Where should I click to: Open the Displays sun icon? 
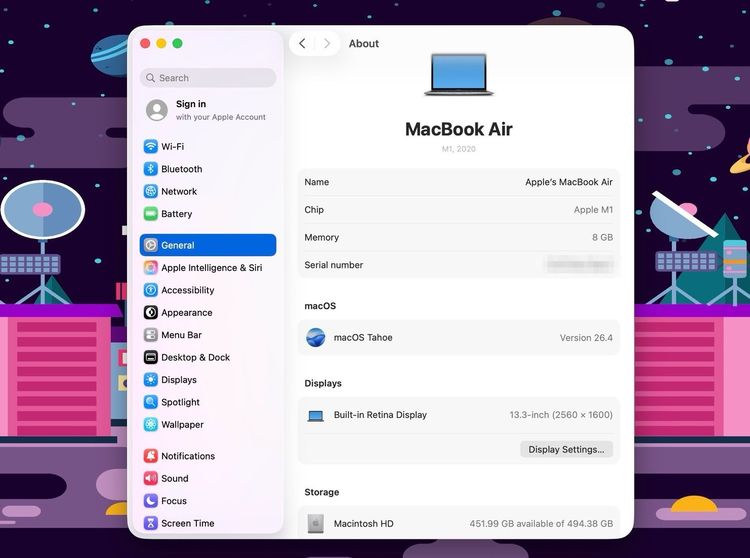click(151, 380)
